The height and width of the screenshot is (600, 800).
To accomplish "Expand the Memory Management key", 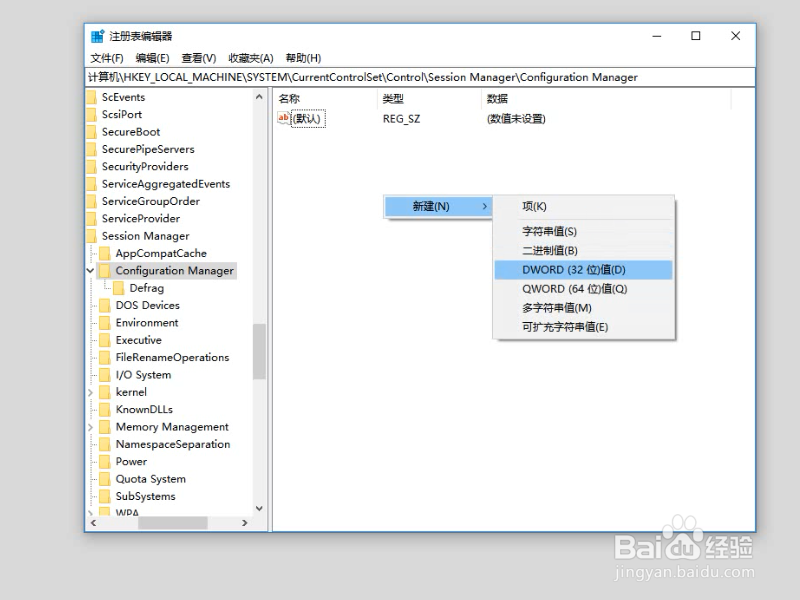I will point(91,427).
